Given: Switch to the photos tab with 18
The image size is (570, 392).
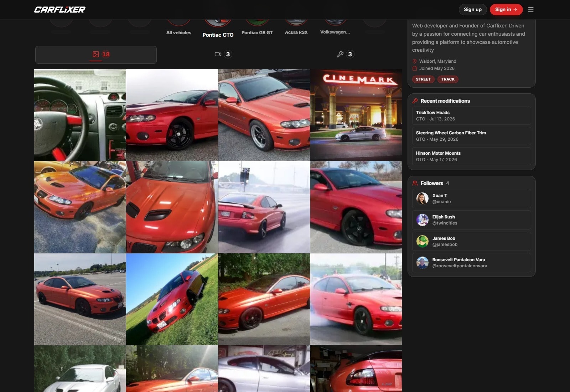Looking at the screenshot, I should 96,55.
